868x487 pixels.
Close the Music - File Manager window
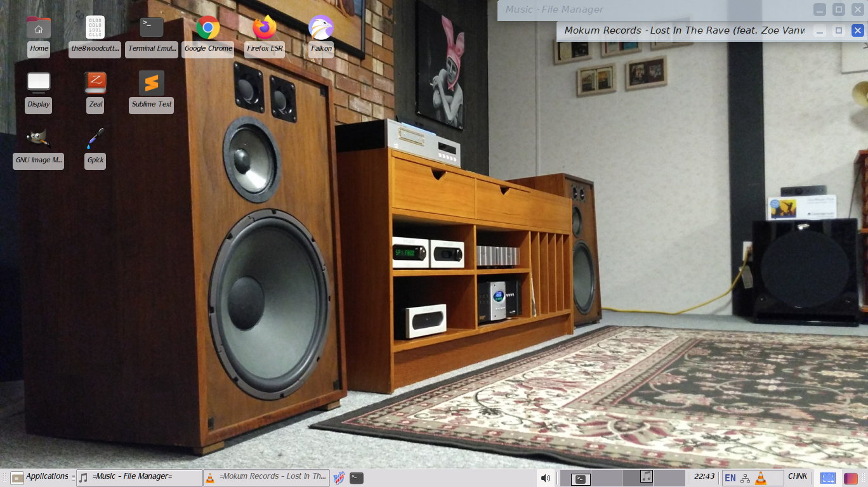click(858, 10)
